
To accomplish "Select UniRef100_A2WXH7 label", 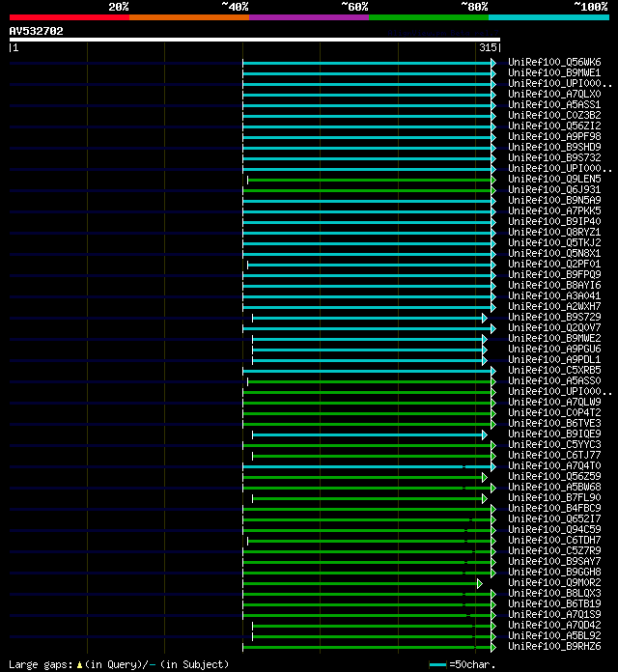I will click(x=554, y=306).
